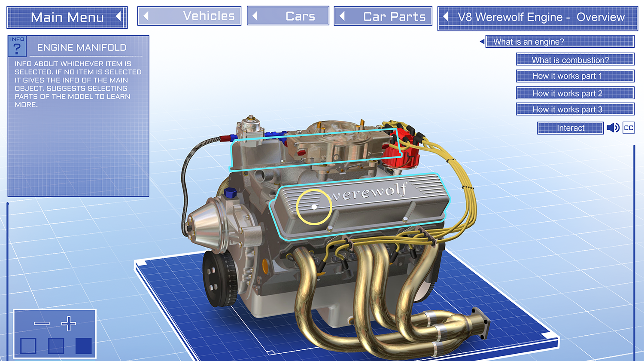Mute audio with the speaker icon

613,128
